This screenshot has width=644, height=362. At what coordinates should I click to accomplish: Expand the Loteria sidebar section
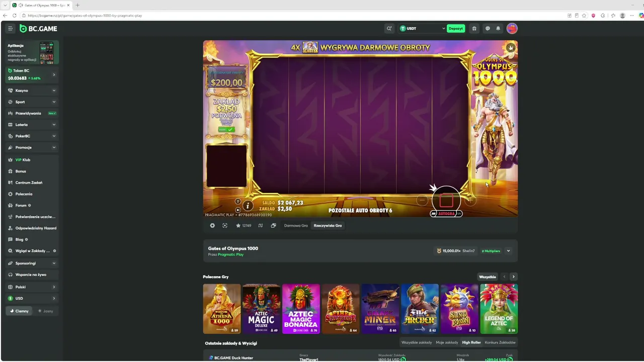tap(32, 125)
